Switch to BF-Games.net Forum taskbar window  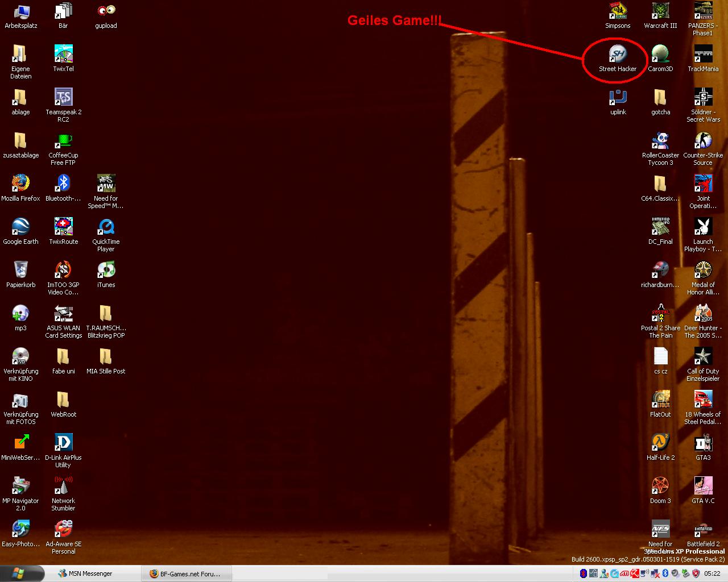pyautogui.click(x=185, y=573)
